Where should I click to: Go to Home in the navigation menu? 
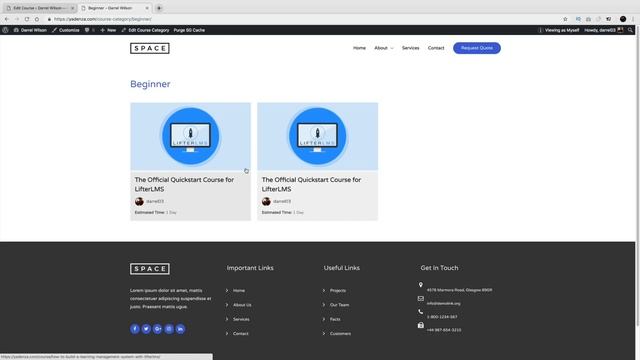(x=359, y=48)
